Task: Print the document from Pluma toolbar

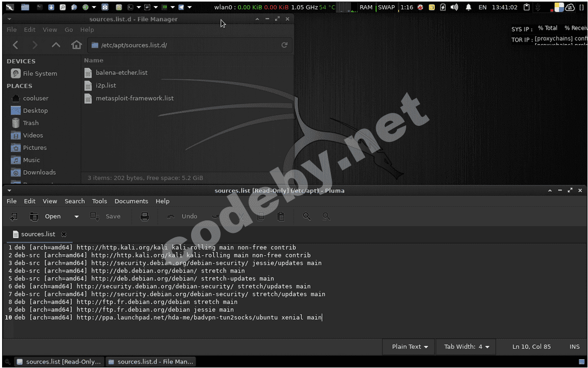Action: click(144, 216)
